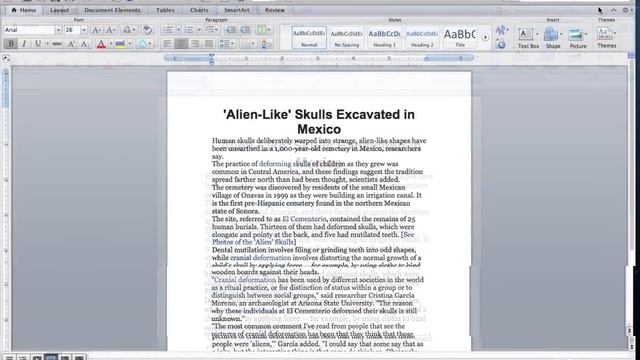Image resolution: width=640 pixels, height=360 pixels.
Task: Open the Layout ribbon tab
Action: [x=60, y=10]
